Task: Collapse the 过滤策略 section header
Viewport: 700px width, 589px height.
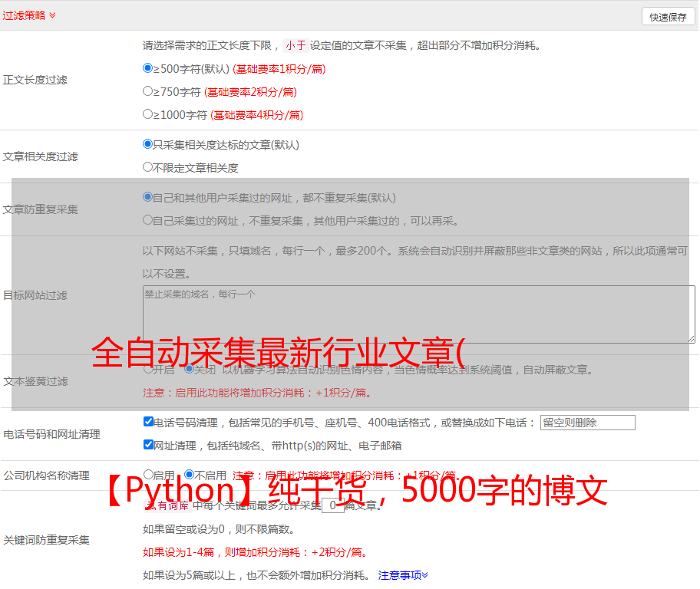Action: pyautogui.click(x=29, y=15)
